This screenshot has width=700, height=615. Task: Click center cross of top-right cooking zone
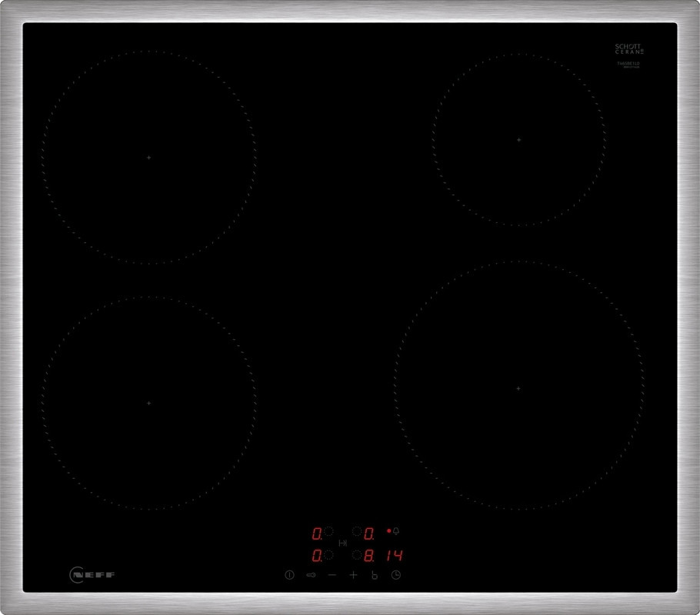518,140
